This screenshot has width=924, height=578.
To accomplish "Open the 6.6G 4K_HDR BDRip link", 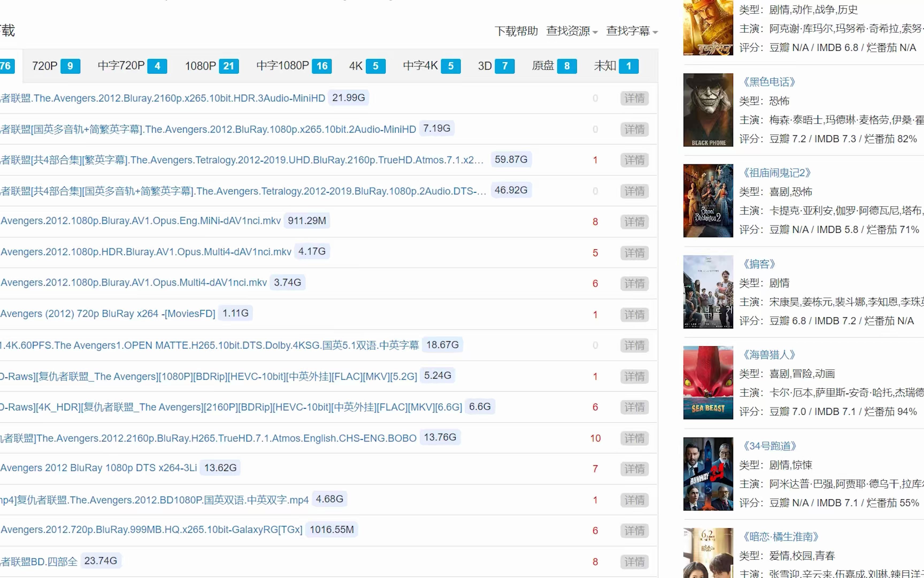I will tap(231, 407).
